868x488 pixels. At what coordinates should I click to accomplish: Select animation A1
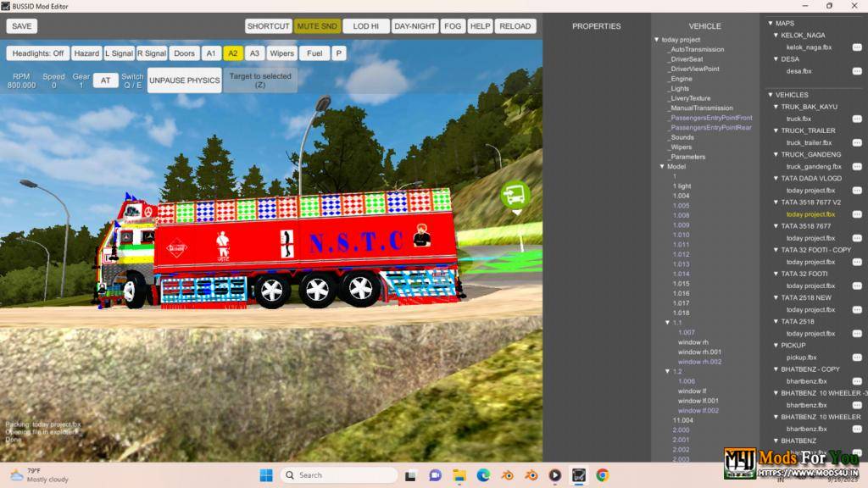211,53
